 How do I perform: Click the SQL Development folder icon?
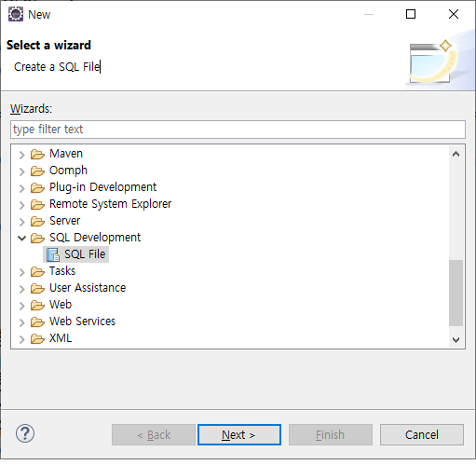37,238
